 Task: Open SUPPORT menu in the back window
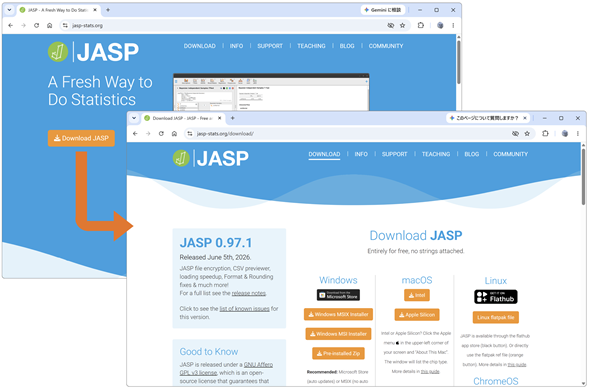coord(270,46)
